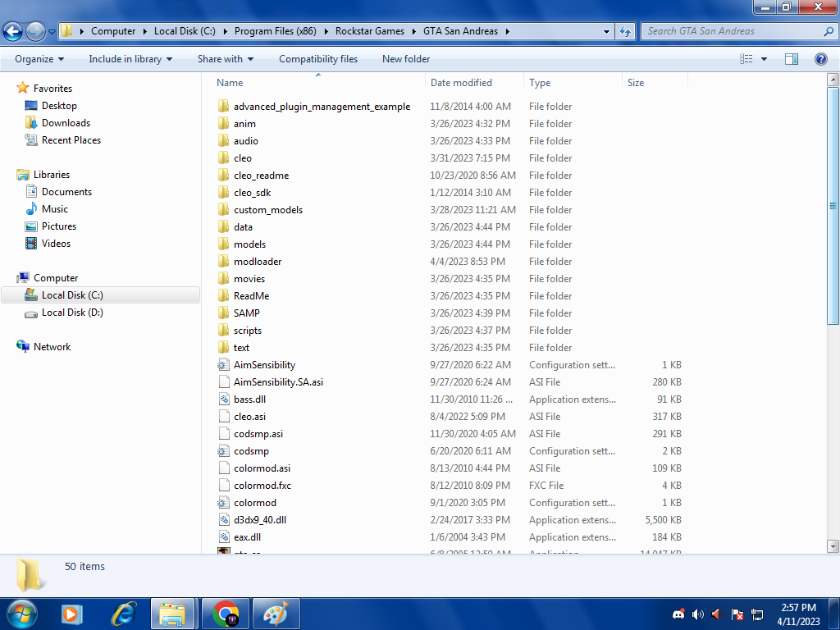Expand the arrow after Computer breadcrumb
840x630 pixels.
point(145,31)
